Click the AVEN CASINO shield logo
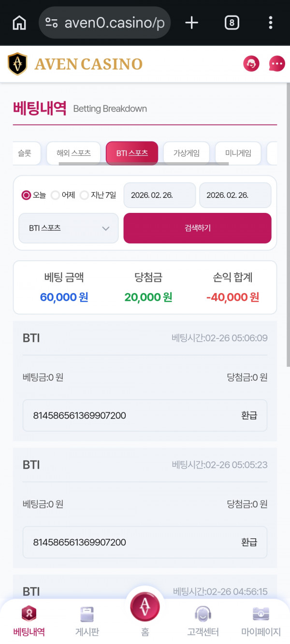The image size is (290, 644). click(x=18, y=63)
